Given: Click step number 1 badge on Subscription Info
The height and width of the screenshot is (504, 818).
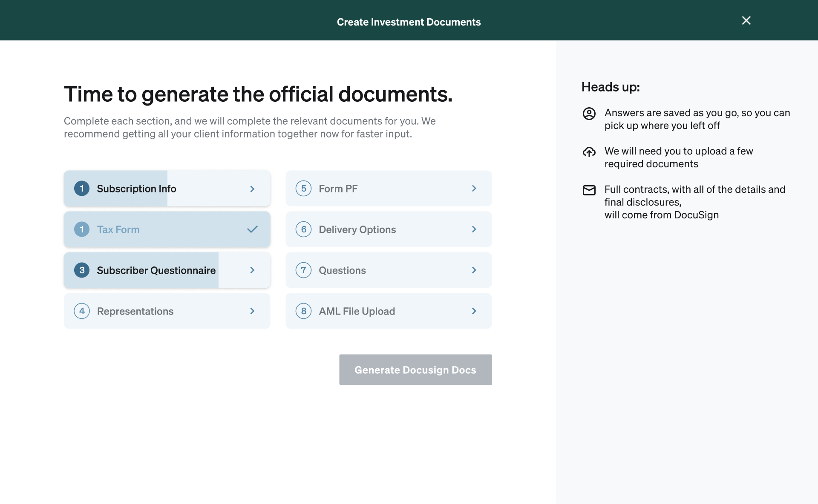Looking at the screenshot, I should [82, 189].
